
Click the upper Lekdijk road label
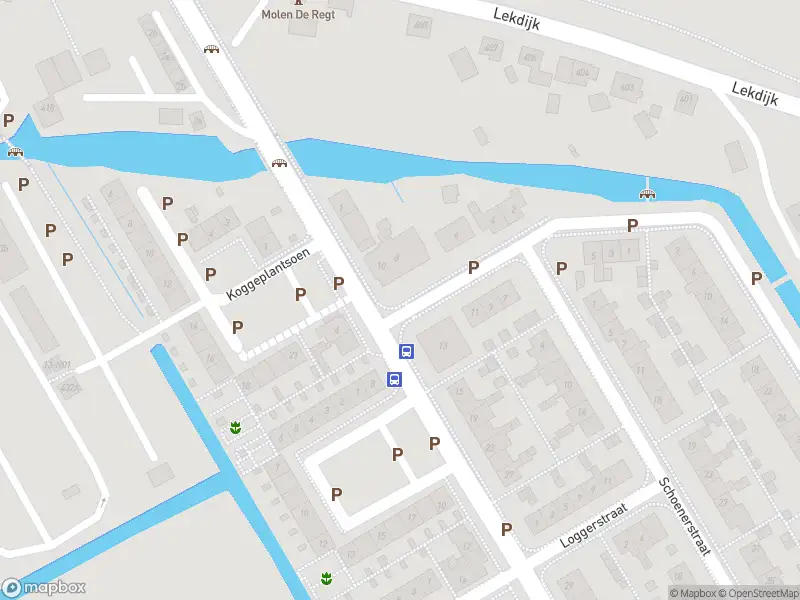pos(516,18)
